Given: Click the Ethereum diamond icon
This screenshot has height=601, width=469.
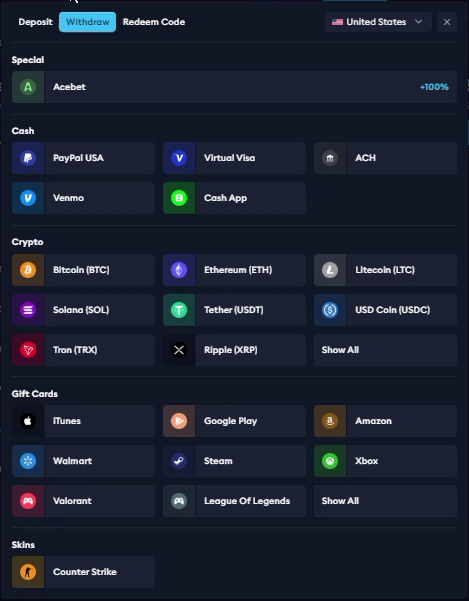Looking at the screenshot, I should tap(179, 270).
